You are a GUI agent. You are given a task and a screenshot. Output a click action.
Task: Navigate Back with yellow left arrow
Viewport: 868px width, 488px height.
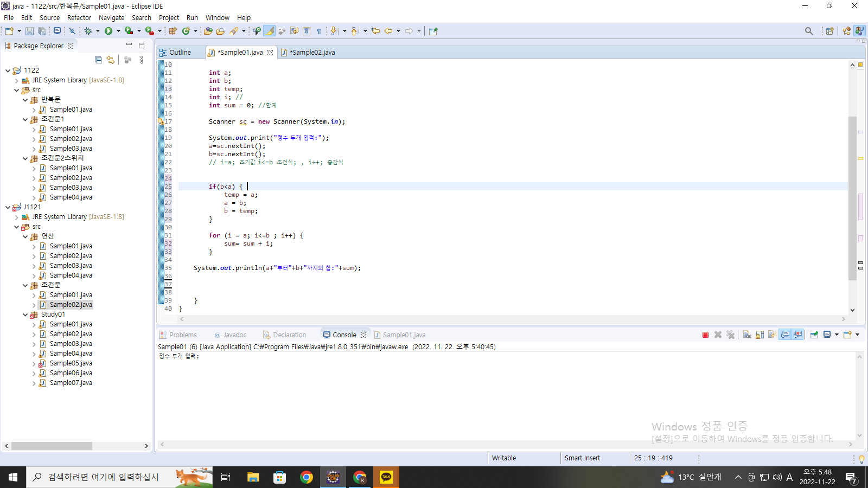(x=388, y=31)
